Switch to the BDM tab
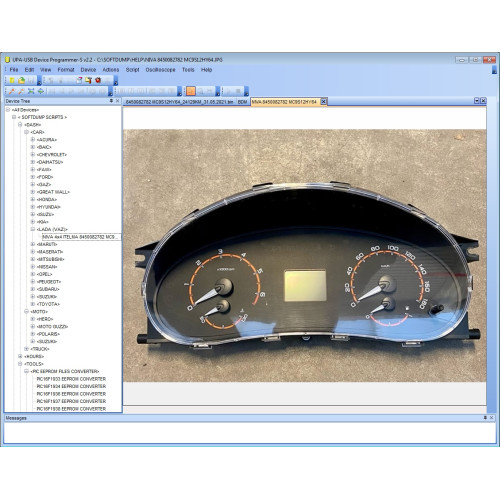The width and height of the screenshot is (500, 500). pos(243,102)
